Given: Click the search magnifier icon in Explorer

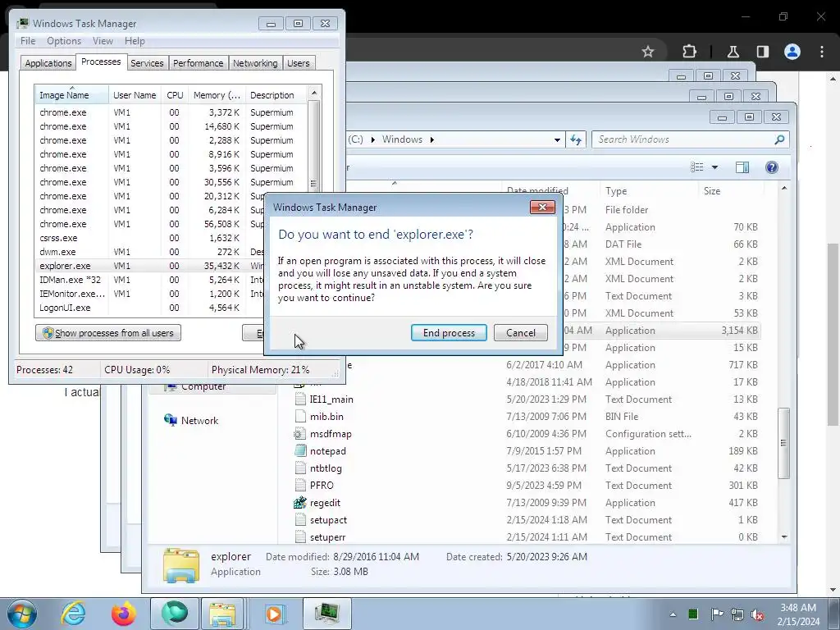Looking at the screenshot, I should click(779, 139).
